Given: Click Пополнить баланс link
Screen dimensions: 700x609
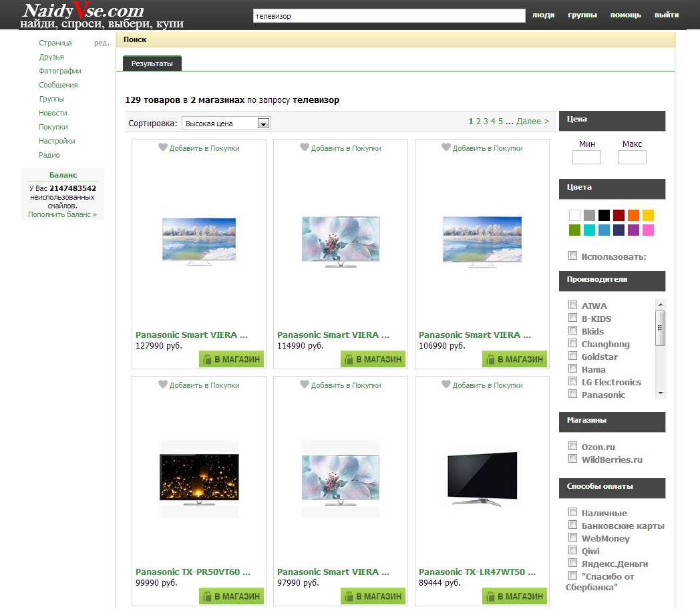Looking at the screenshot, I should (63, 214).
